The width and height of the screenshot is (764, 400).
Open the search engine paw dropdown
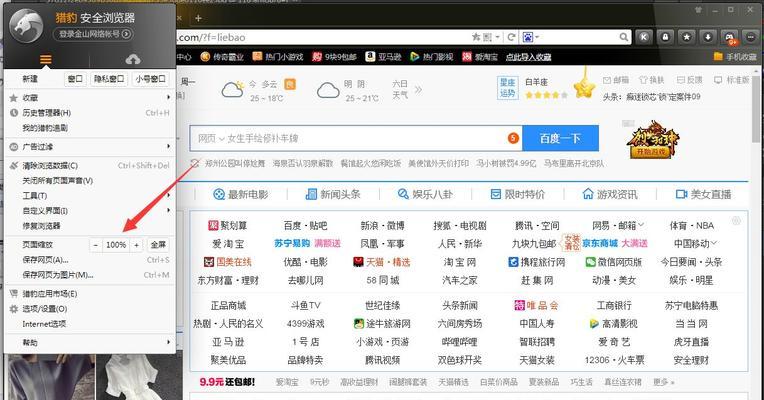pos(531,37)
